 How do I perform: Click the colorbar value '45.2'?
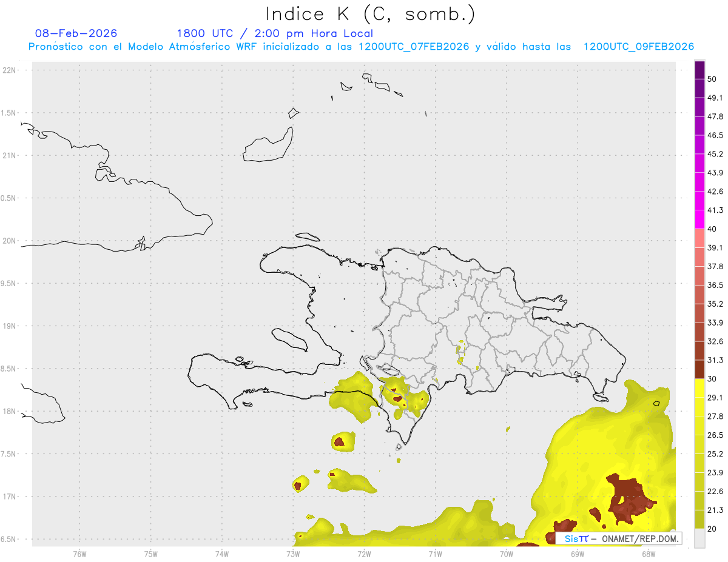[715, 154]
